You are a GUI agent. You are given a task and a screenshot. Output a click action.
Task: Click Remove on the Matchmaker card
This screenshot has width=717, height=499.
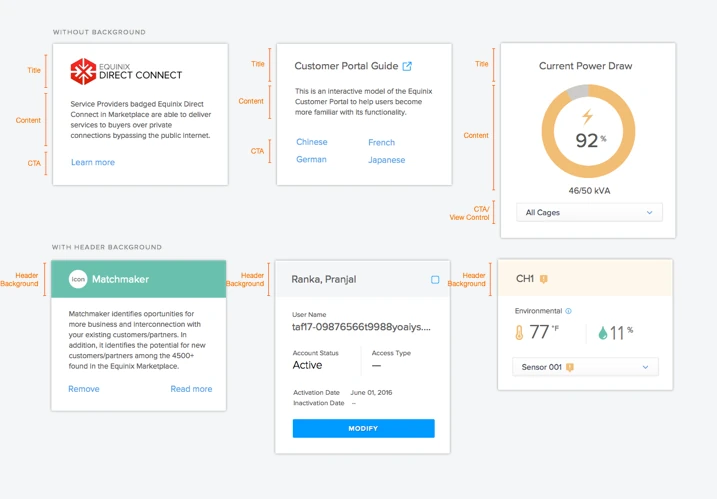point(84,389)
